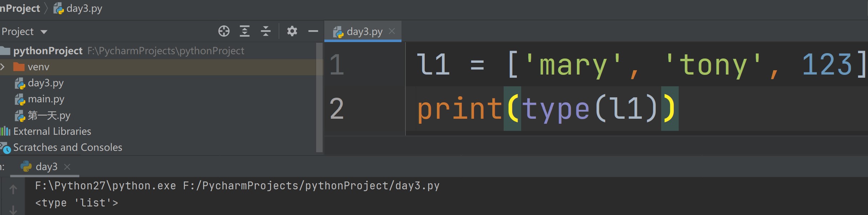Open Project panel settings gear
This screenshot has height=215, width=868.
[292, 31]
